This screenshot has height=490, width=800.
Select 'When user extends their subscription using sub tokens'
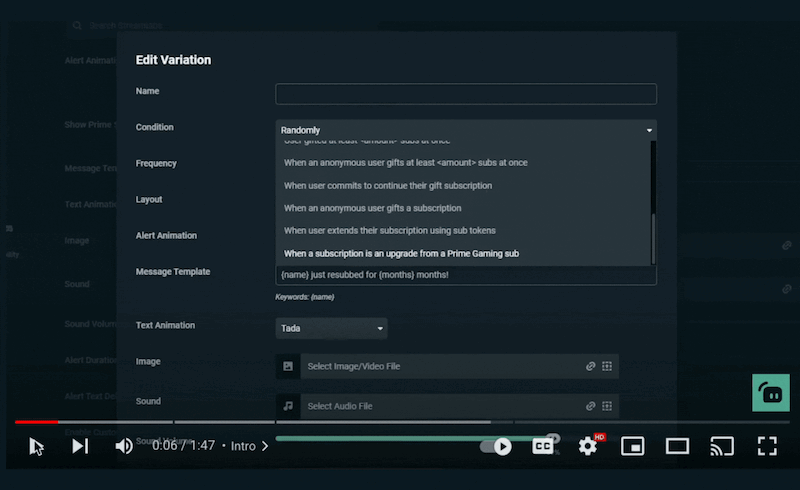pos(390,231)
